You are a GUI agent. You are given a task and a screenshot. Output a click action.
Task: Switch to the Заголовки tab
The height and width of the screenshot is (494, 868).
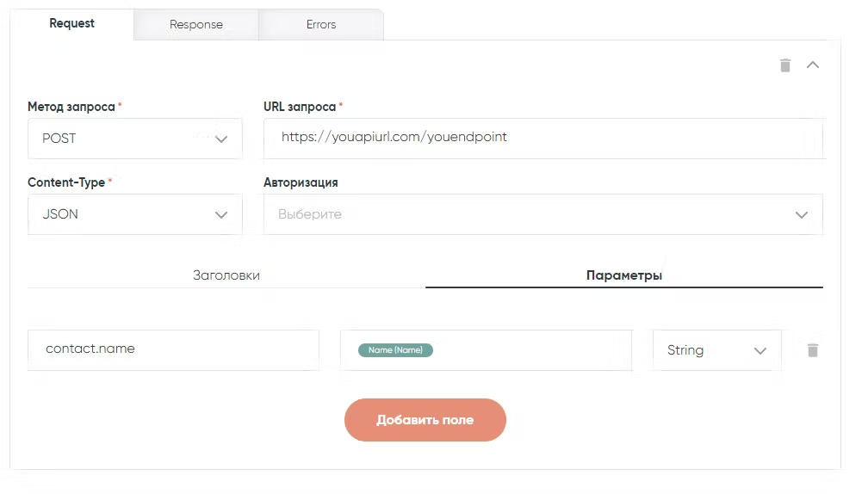[226, 275]
